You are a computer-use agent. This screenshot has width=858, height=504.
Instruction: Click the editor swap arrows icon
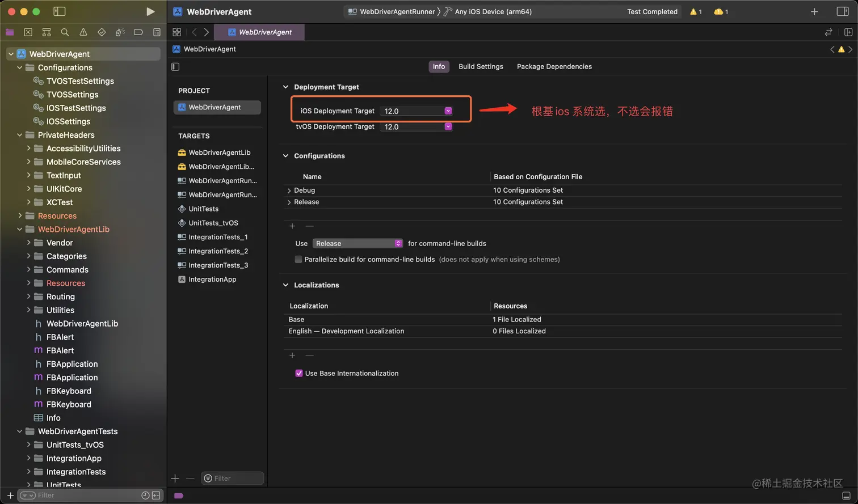[x=828, y=32]
